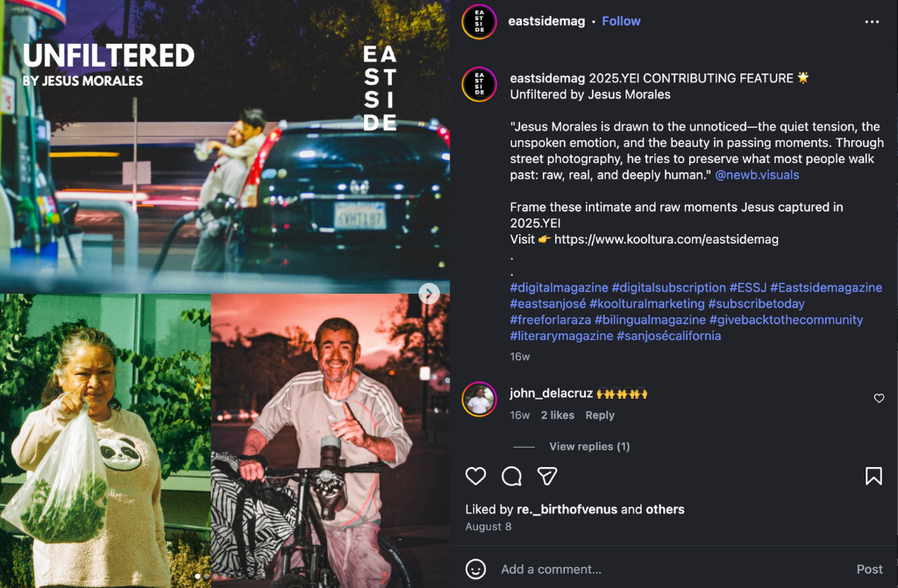Image resolution: width=898 pixels, height=588 pixels.
Task: Advance carousel with the next arrow
Action: point(429,294)
